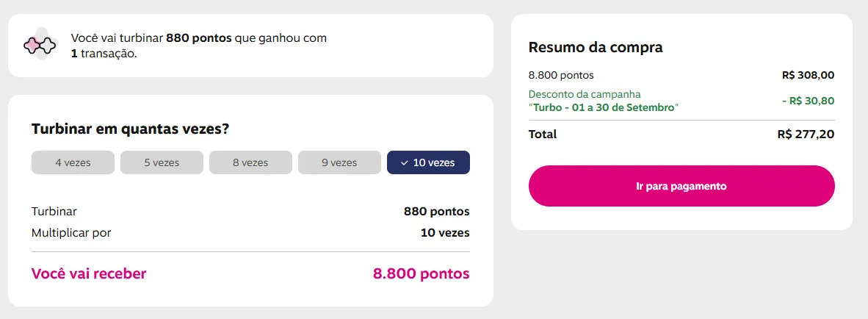Image resolution: width=868 pixels, height=319 pixels.
Task: Click the Total label in the summary
Action: pyautogui.click(x=543, y=135)
